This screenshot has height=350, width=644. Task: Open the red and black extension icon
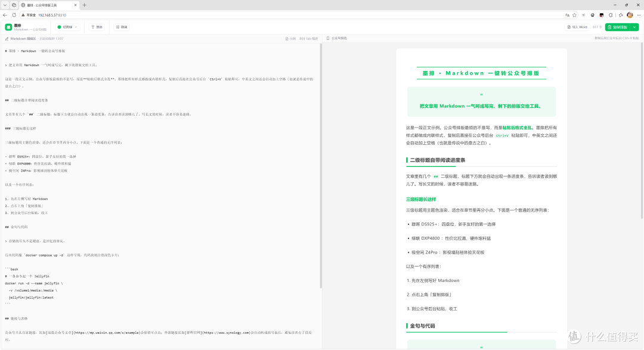pyautogui.click(x=602, y=15)
